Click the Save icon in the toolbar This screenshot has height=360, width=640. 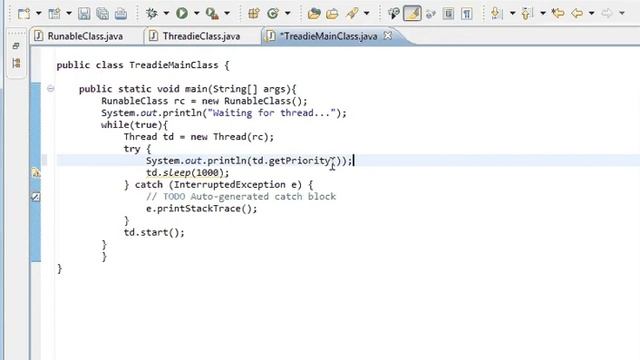point(84,13)
